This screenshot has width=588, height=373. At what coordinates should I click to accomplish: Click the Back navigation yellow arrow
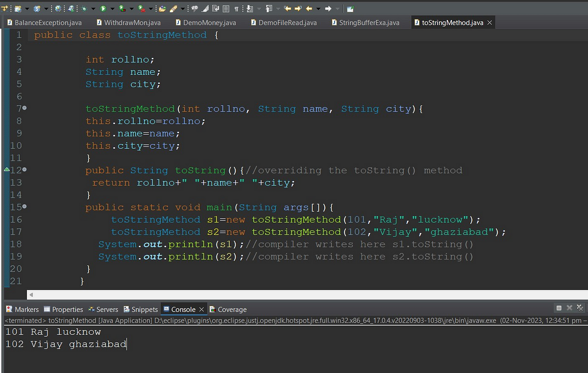coord(309,9)
